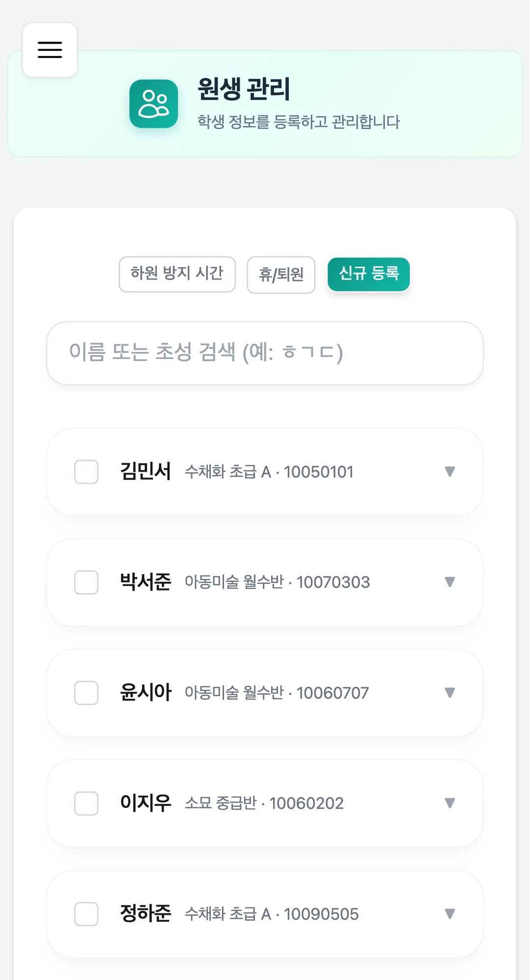
Task: Click the 하원 방지 시간 button
Action: 177,274
